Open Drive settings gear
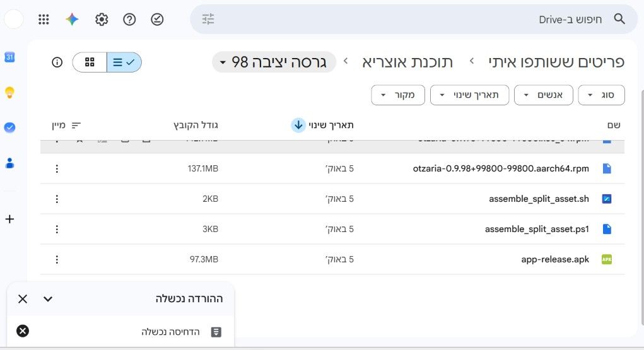The image size is (644, 350). [x=102, y=20]
